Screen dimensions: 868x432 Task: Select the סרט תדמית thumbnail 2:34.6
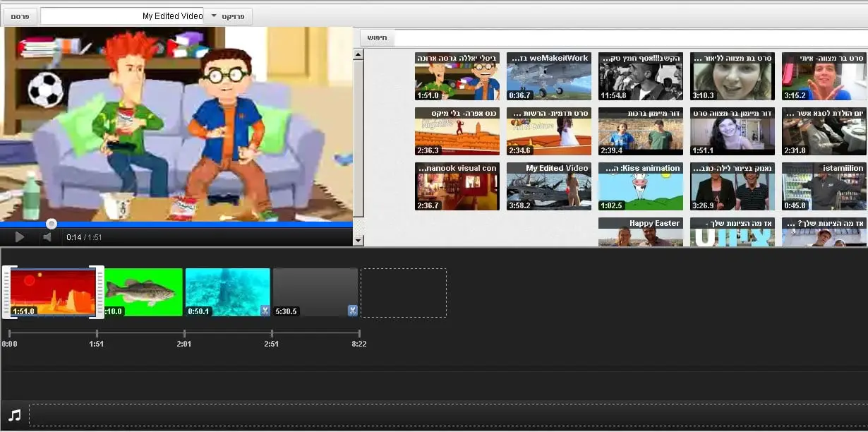(x=549, y=131)
